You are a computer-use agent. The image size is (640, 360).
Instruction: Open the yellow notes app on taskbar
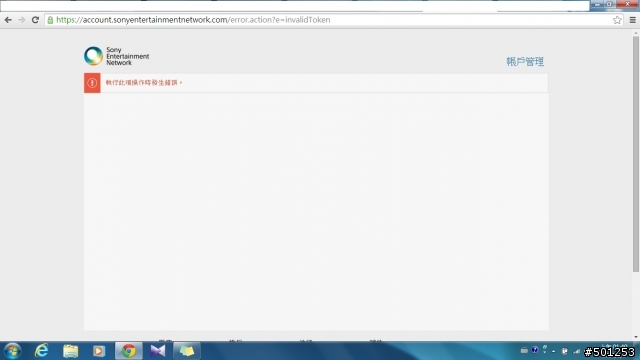[x=187, y=351]
